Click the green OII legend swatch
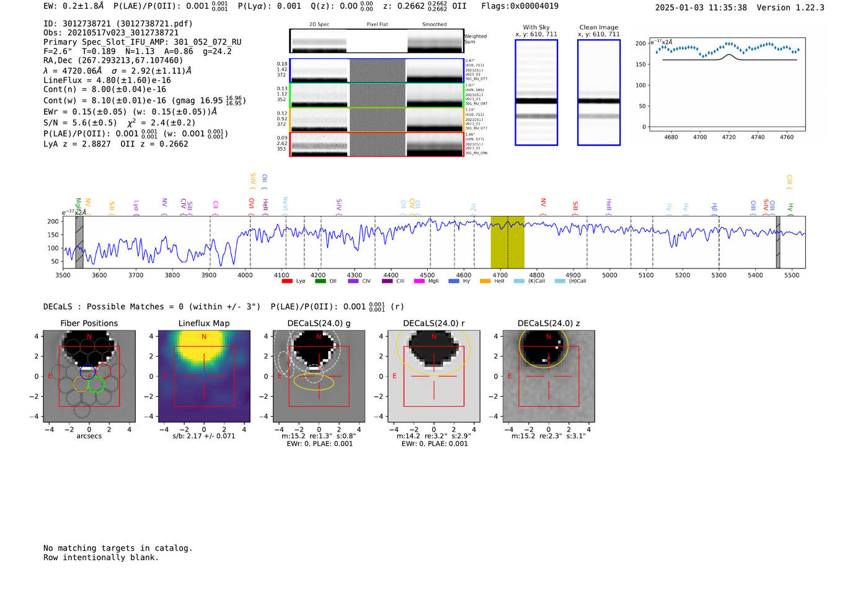The height and width of the screenshot is (591, 868). [x=320, y=281]
